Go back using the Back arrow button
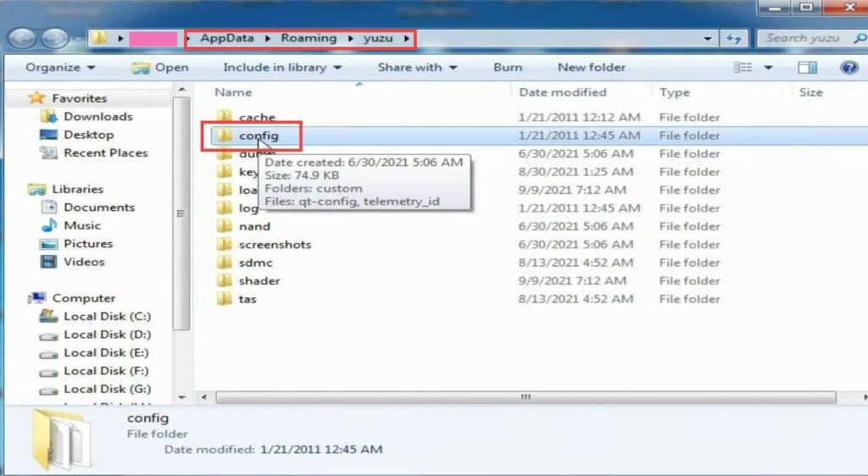 21,39
